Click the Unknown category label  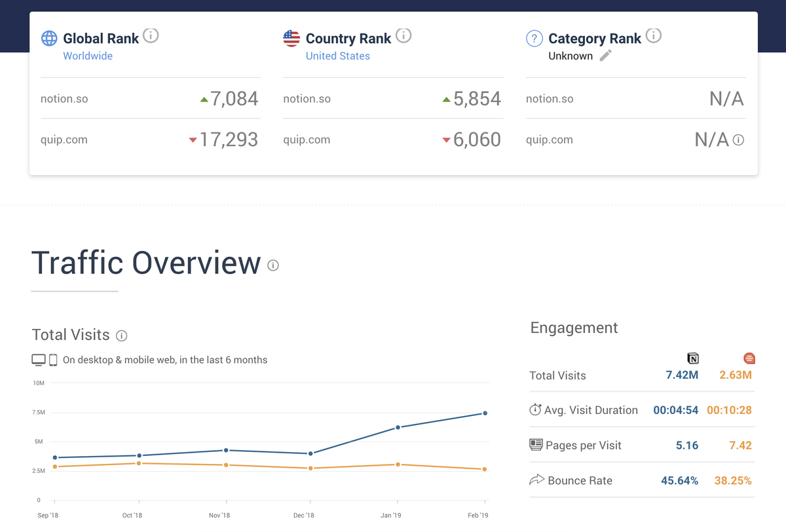[571, 56]
